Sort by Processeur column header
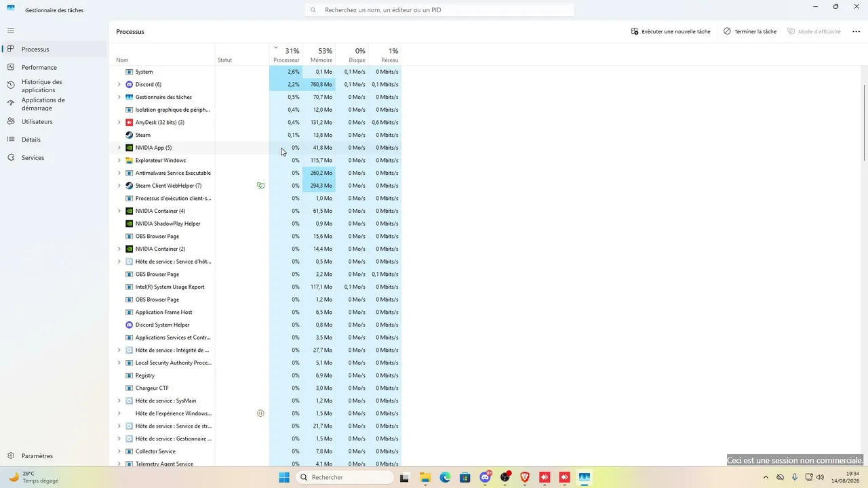Viewport: 868px width, 488px height. [x=285, y=55]
